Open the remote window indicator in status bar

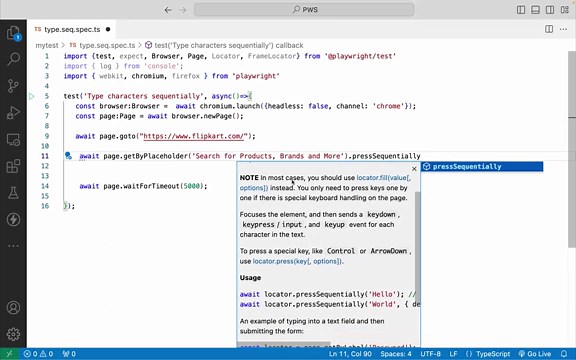point(10,354)
